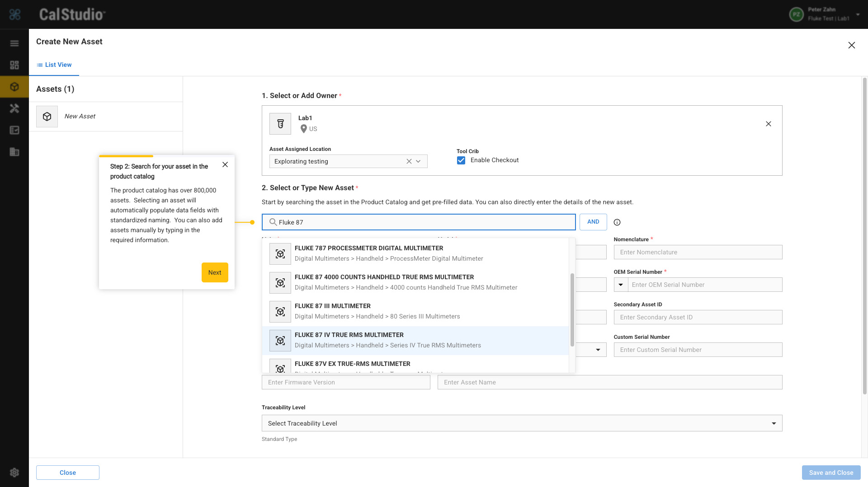Image resolution: width=868 pixels, height=487 pixels.
Task: Select FLUKE 87 IV TRUE RMS MULTIMETER result
Action: 415,341
